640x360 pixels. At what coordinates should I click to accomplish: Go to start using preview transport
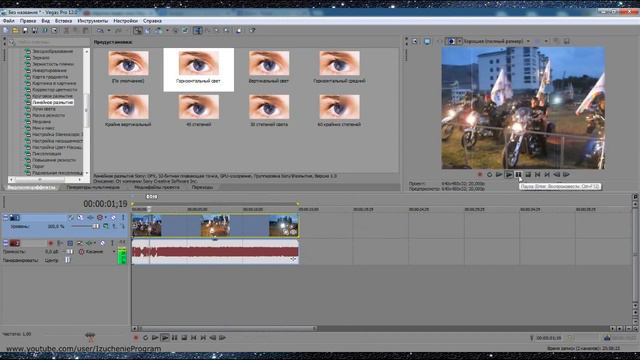tap(538, 175)
